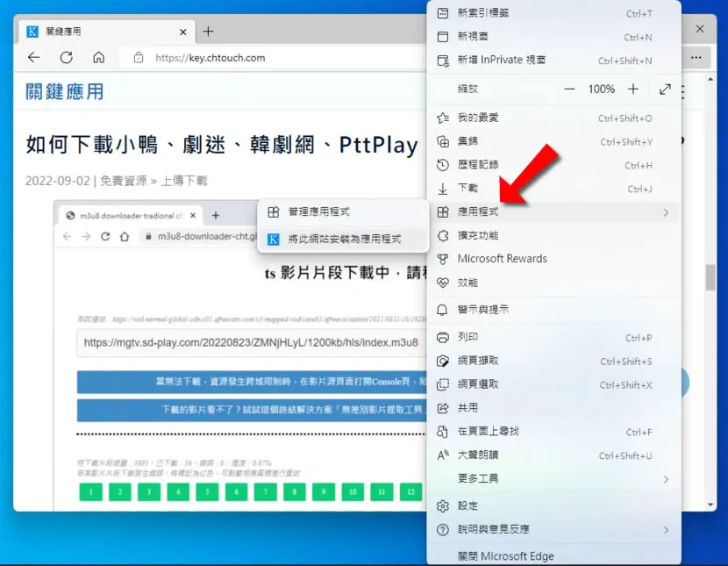This screenshot has height=566, width=728.
Task: Open the 免費資源 category link
Action: coord(124,181)
